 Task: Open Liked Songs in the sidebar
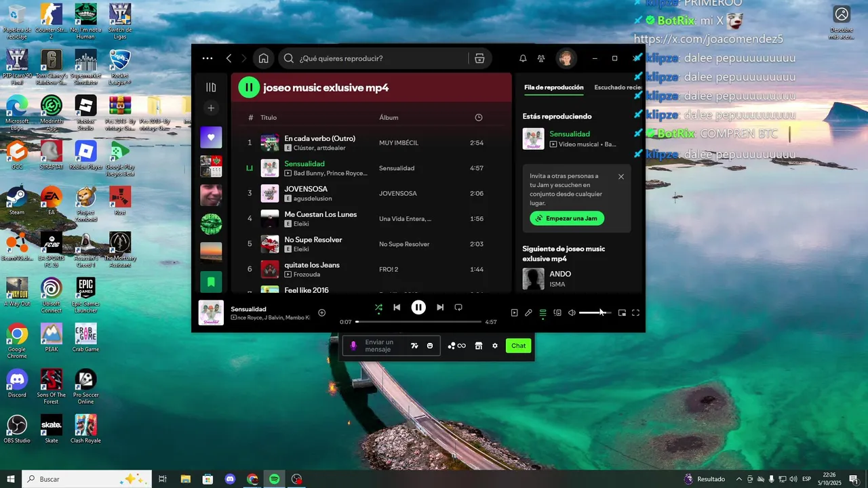tap(211, 138)
